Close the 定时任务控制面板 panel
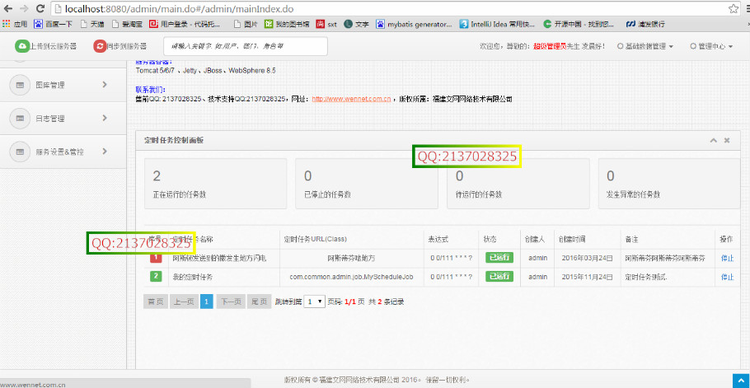The width and height of the screenshot is (750, 388). 727,140
